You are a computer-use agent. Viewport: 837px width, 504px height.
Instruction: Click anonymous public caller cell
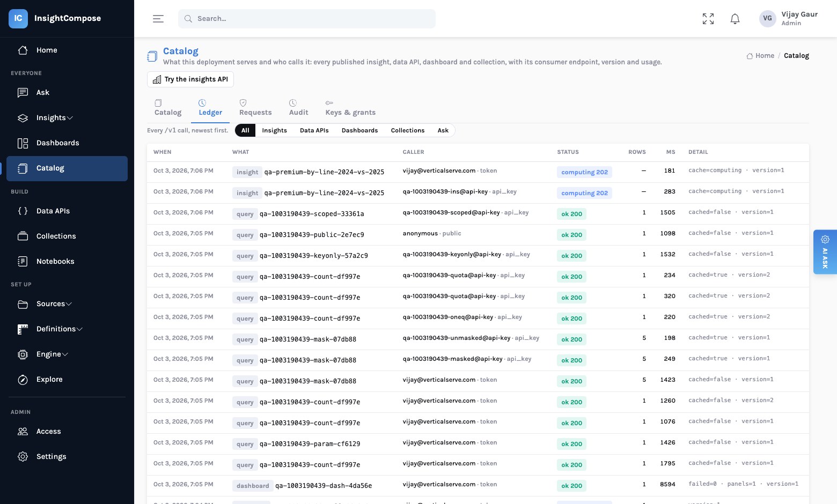point(432,234)
